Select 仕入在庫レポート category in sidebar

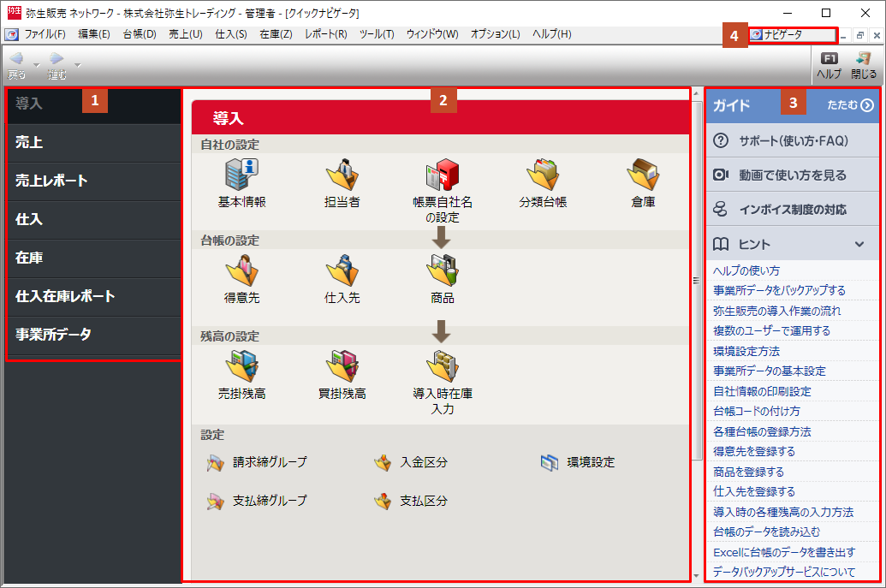[x=94, y=296]
